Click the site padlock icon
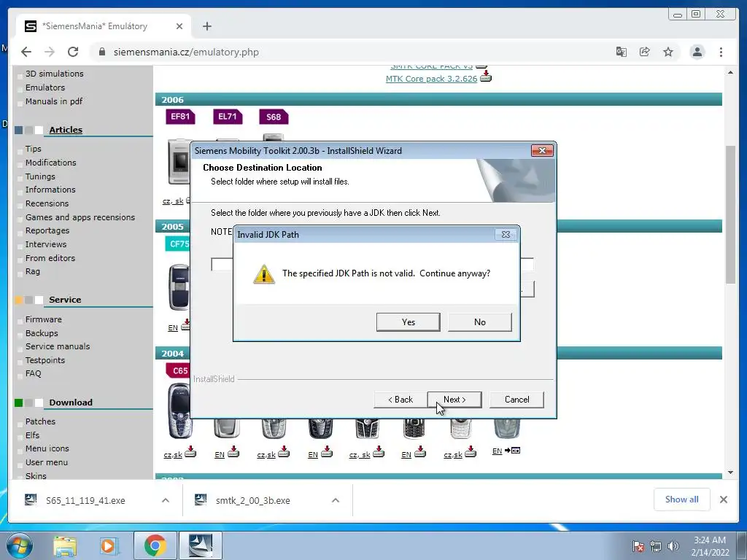 101,52
